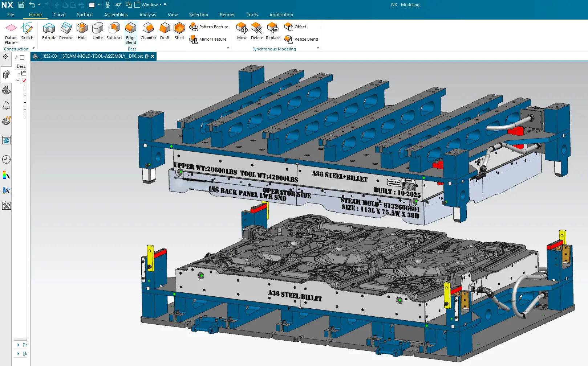
Task: Toggle voice command microphone icon
Action: (x=108, y=5)
